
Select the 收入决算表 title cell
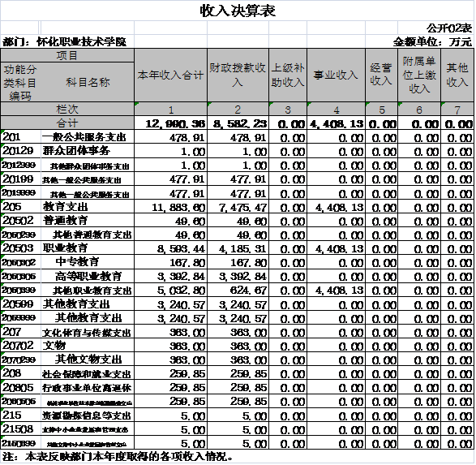point(238,11)
